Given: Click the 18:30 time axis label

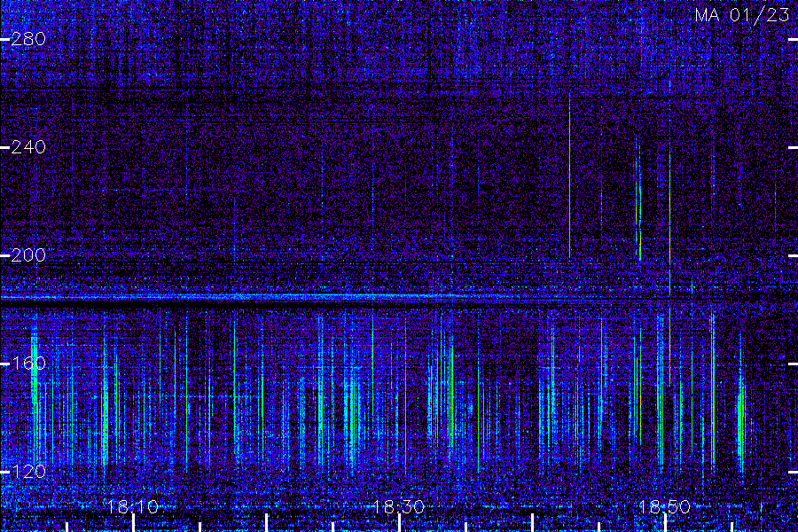Looking at the screenshot, I should pos(398,506).
